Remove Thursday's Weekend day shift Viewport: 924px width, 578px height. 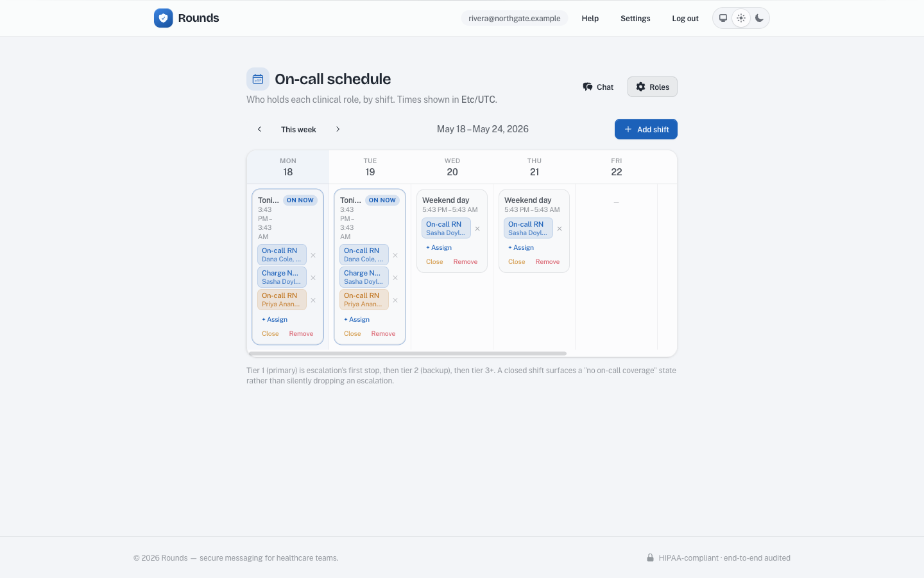click(547, 261)
